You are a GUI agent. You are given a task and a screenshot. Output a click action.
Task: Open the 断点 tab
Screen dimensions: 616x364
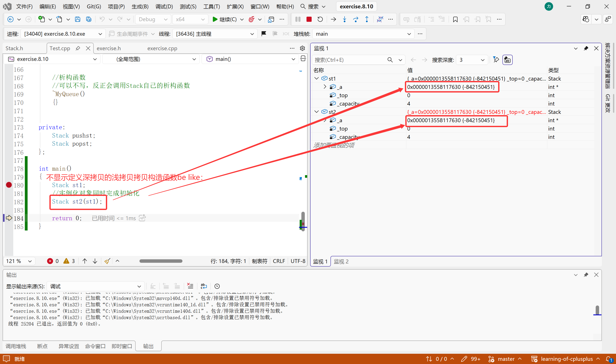point(42,346)
